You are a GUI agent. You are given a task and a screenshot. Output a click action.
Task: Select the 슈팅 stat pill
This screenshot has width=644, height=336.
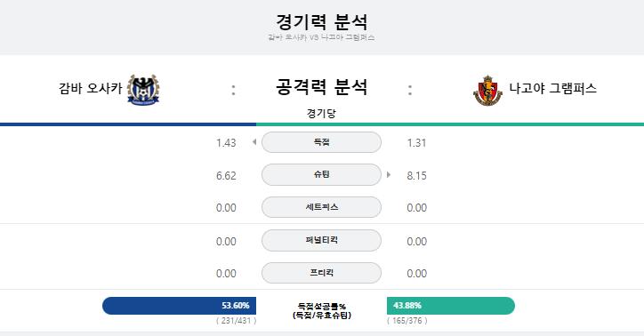(x=321, y=175)
